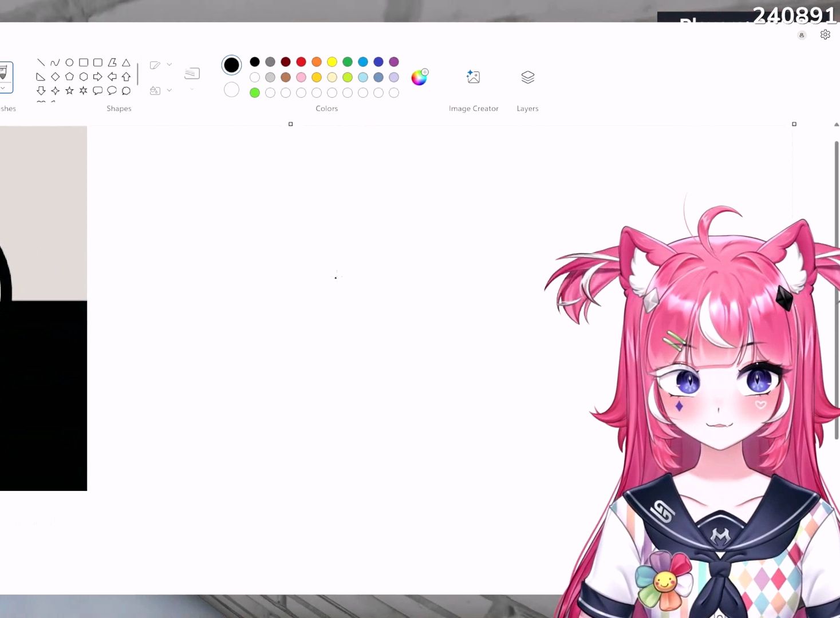Open the shape Outline options icon
This screenshot has height=618, width=840.
tap(155, 65)
